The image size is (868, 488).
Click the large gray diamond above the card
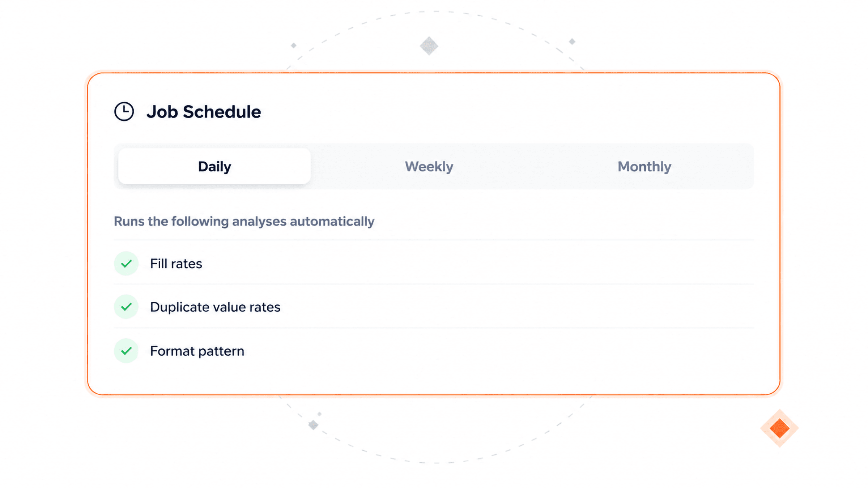(x=429, y=46)
